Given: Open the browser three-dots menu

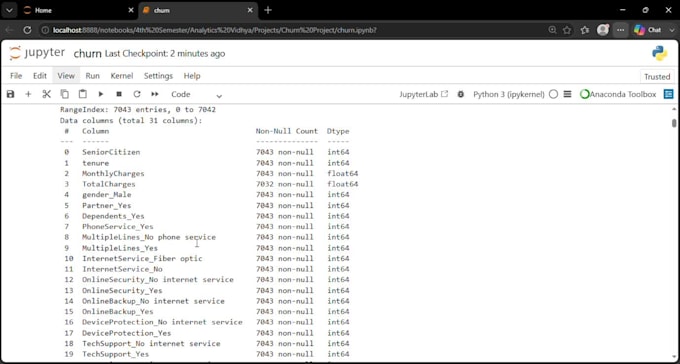Looking at the screenshot, I should (x=621, y=30).
